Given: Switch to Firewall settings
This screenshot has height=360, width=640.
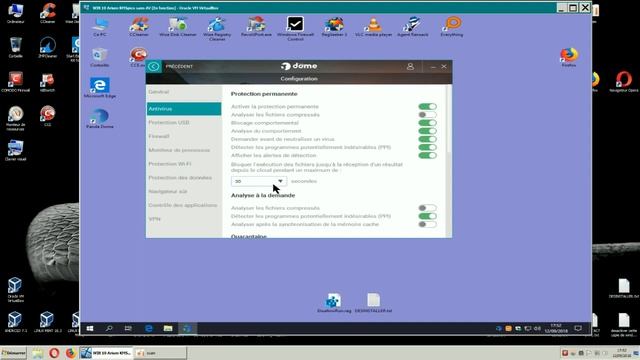Looking at the screenshot, I should coord(184,136).
